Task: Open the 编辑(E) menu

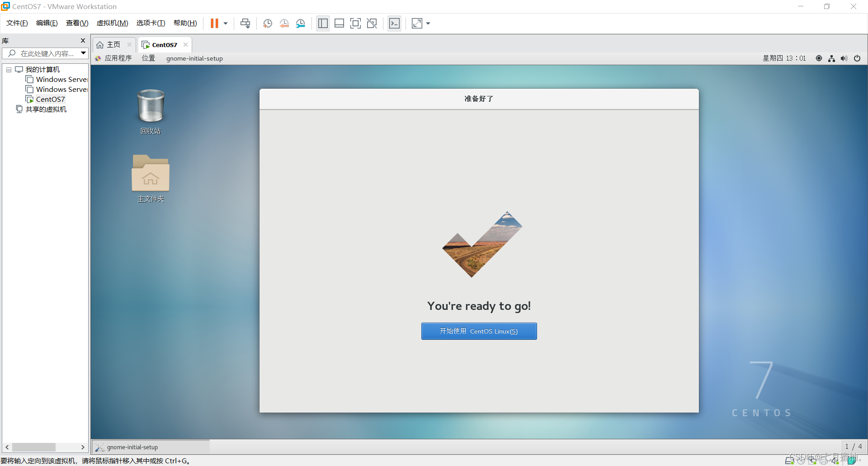Action: 47,23
